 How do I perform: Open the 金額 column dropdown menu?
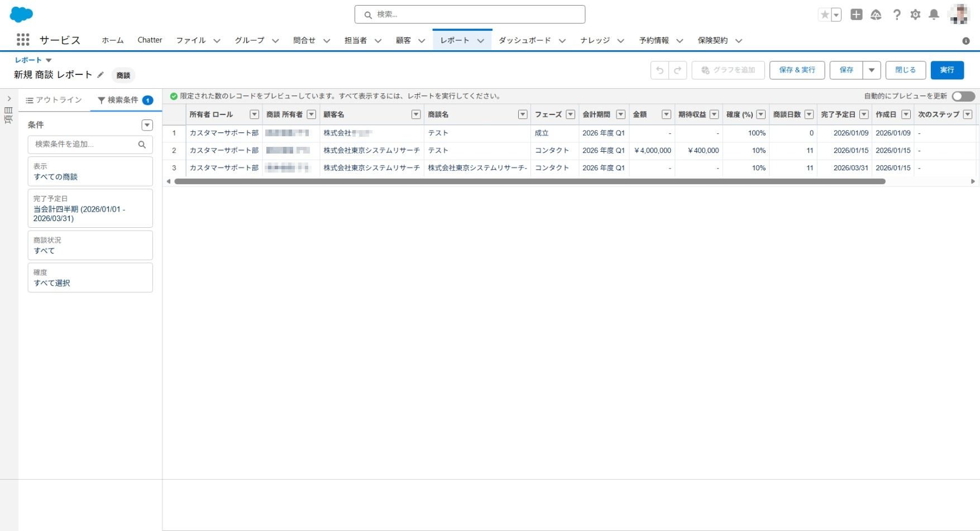point(666,114)
